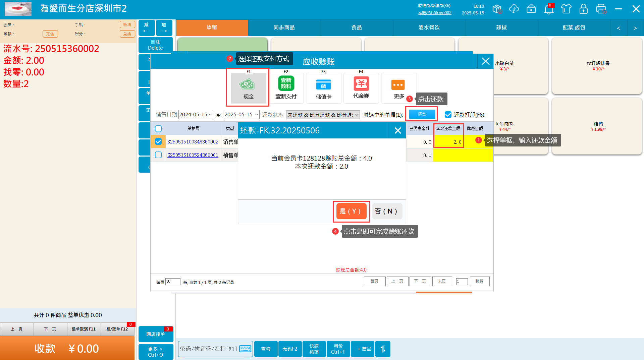The width and height of the screenshot is (644, 360).
Task: Switch to the 酒水畅饮 category tab
Action: (429, 27)
